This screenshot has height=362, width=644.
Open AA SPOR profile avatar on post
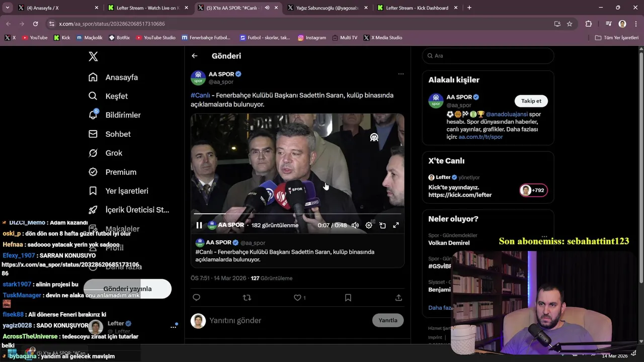198,78
